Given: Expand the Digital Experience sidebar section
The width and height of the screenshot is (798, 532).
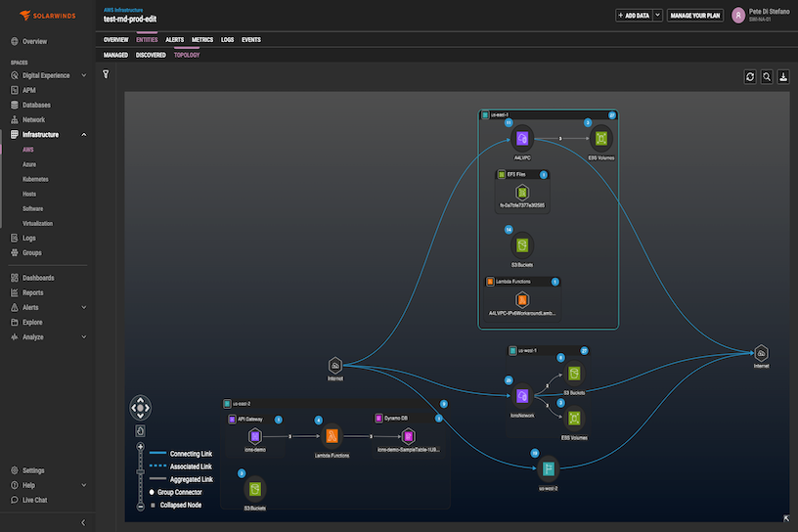Looking at the screenshot, I should click(83, 75).
